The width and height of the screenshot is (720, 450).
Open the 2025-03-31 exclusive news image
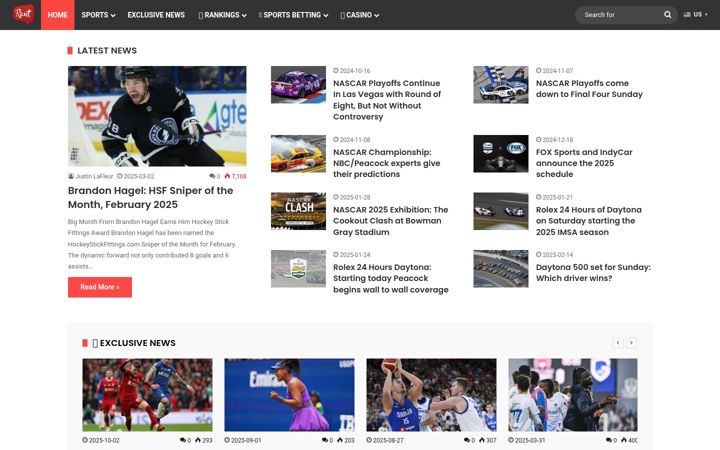573,395
